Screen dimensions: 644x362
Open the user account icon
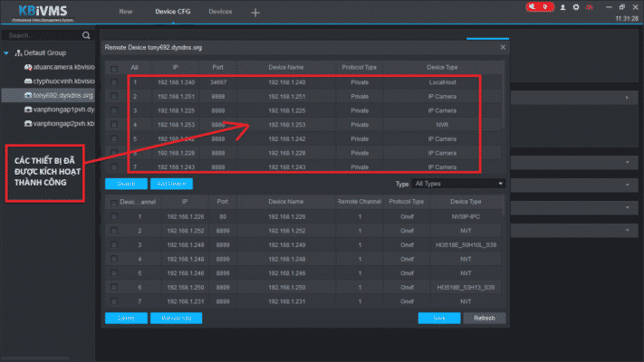[562, 7]
